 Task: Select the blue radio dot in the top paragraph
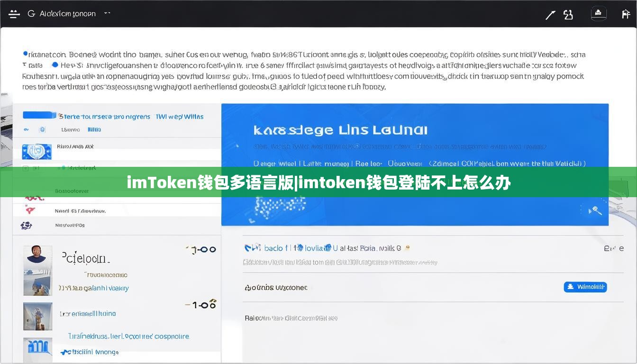coord(55,65)
